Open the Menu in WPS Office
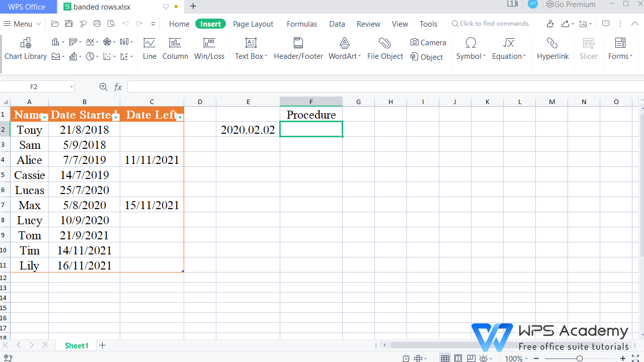644x362 pixels. [x=21, y=24]
